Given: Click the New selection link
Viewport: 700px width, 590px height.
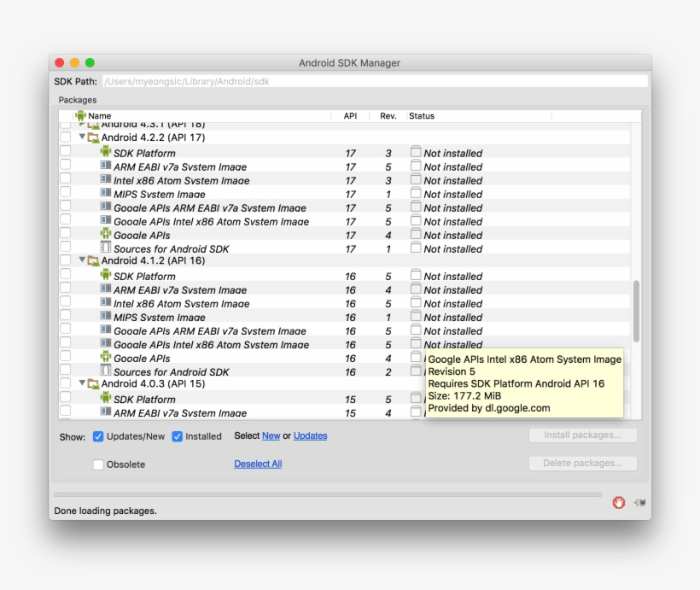Looking at the screenshot, I should (271, 436).
